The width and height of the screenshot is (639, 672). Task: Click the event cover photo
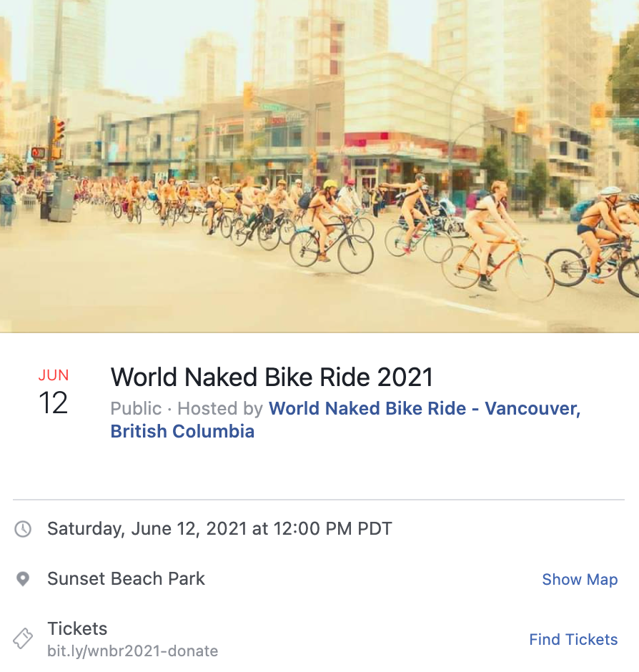[x=319, y=166]
